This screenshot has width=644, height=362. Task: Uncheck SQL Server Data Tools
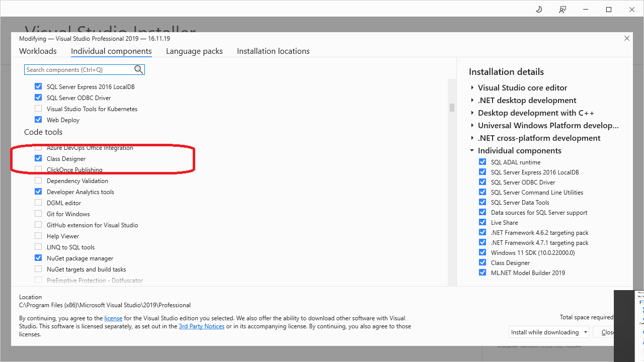482,202
